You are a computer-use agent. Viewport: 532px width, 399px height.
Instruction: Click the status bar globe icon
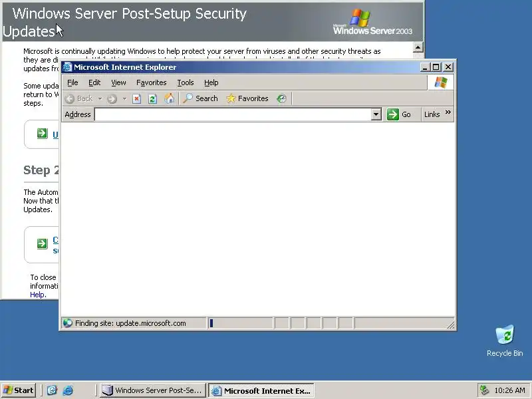[x=68, y=323]
